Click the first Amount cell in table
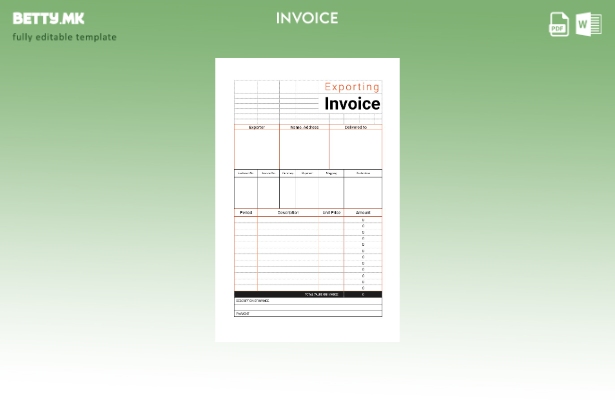 363,221
